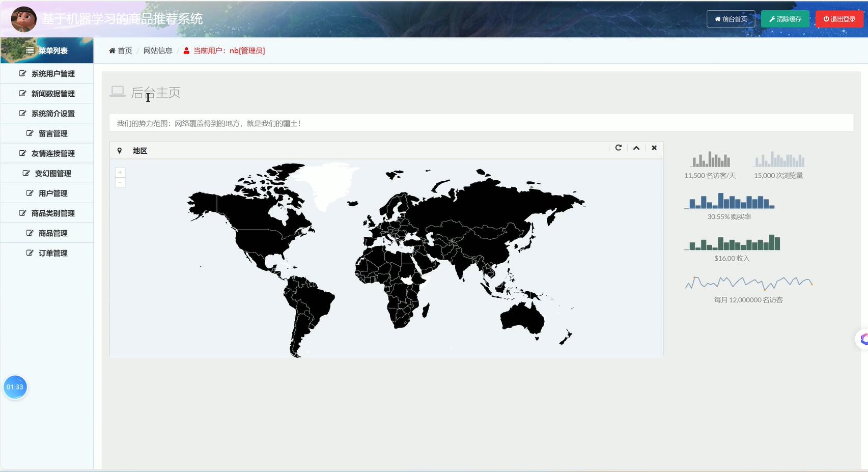This screenshot has width=868, height=472.
Task: Click the 购买率 blue bar chart
Action: click(729, 201)
